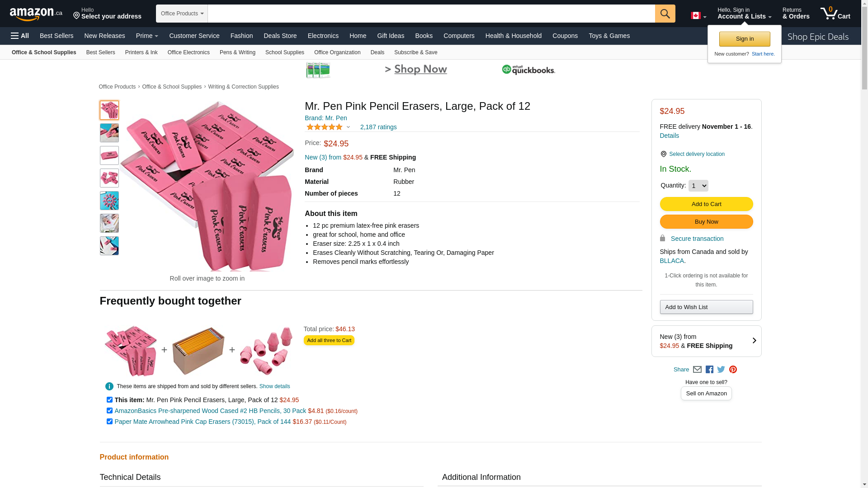Image resolution: width=868 pixels, height=488 pixels.
Task: Expand the country flag language selector
Action: [698, 16]
